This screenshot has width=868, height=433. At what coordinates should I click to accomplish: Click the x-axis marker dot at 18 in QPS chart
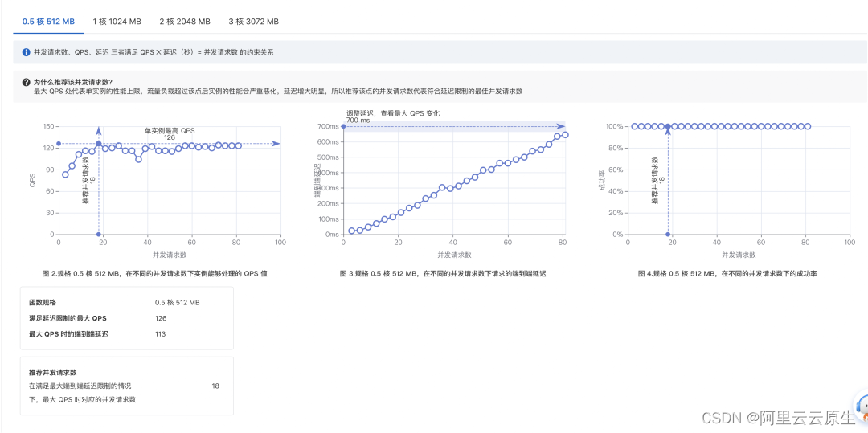99,235
